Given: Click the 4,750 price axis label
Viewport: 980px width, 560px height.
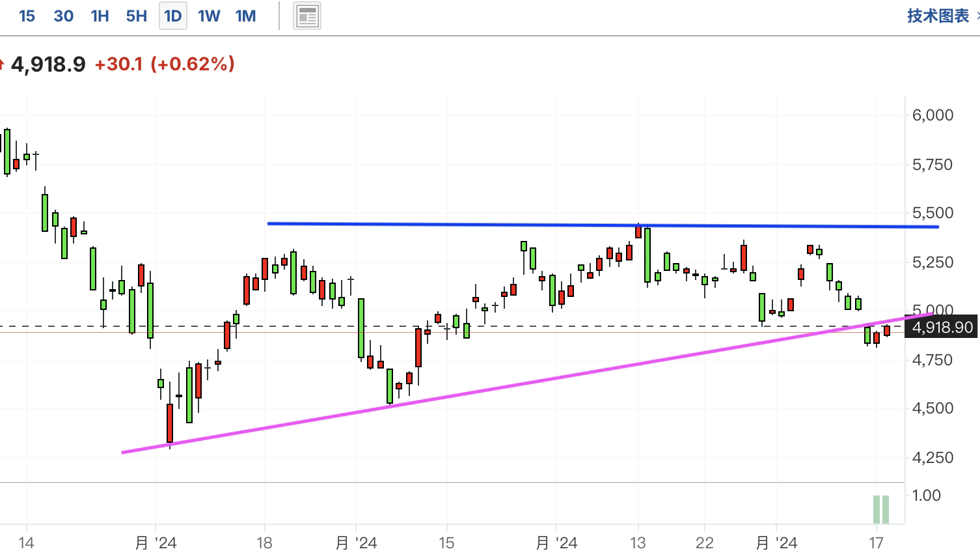Looking at the screenshot, I should coord(932,360).
